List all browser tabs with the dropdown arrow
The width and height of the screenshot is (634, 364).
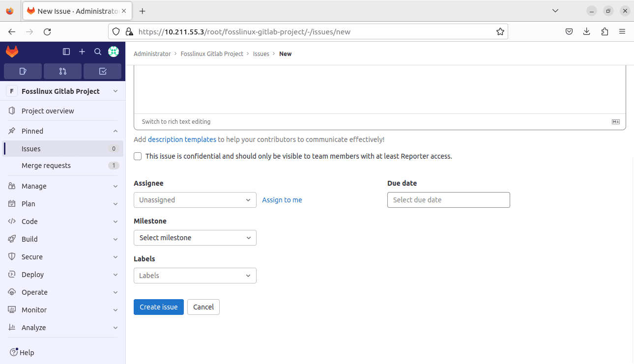(x=555, y=11)
